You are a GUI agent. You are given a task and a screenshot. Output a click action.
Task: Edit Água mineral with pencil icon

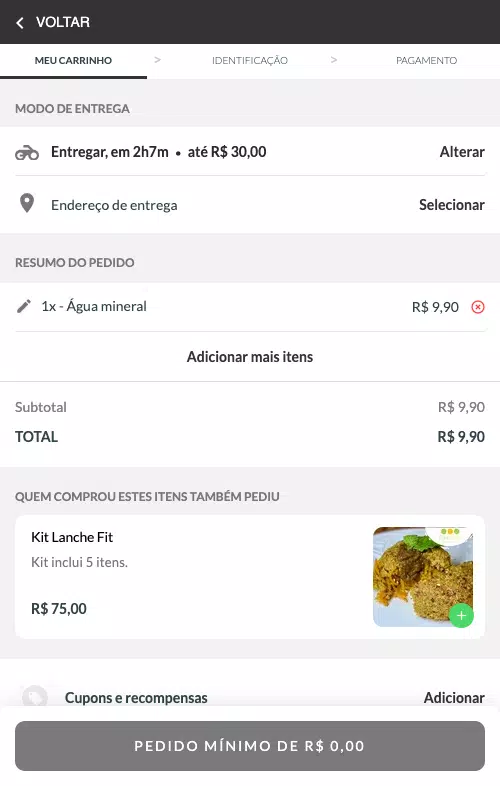(x=24, y=306)
